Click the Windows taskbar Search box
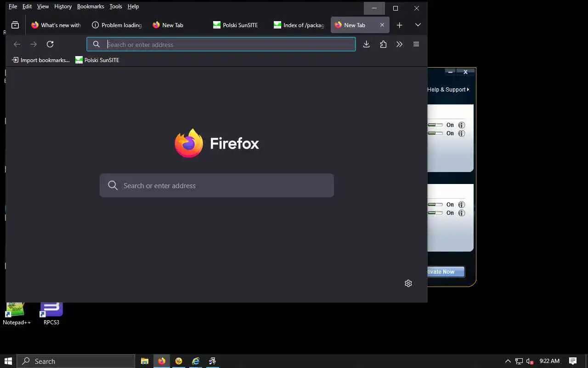Image resolution: width=588 pixels, height=368 pixels. pyautogui.click(x=76, y=361)
